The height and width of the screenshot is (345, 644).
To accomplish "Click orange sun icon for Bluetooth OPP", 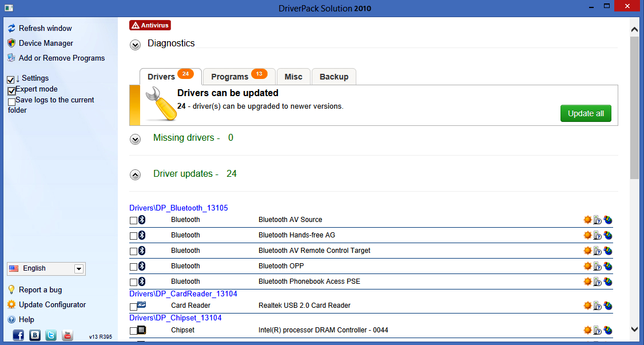I will [588, 266].
